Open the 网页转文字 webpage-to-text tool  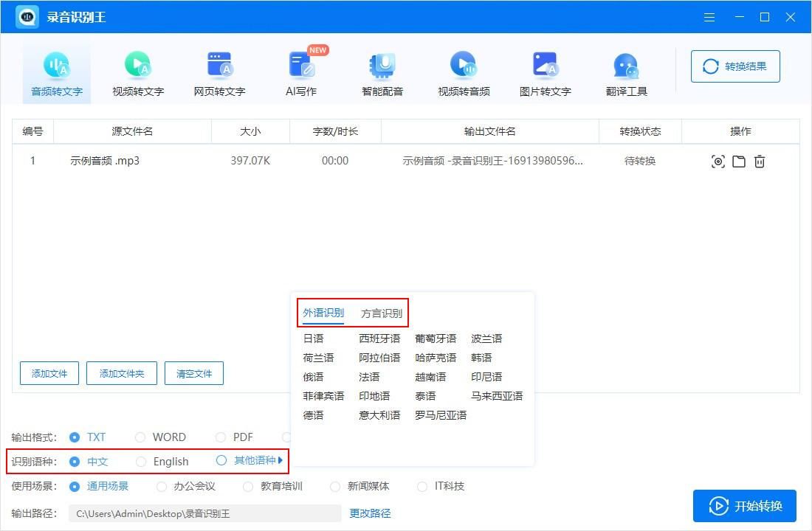pos(219,74)
